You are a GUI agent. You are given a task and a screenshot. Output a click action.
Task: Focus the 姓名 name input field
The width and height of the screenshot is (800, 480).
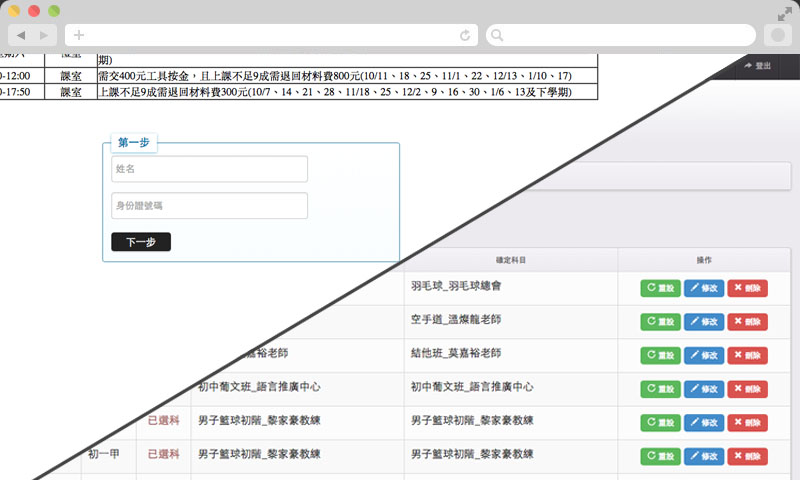pos(209,169)
